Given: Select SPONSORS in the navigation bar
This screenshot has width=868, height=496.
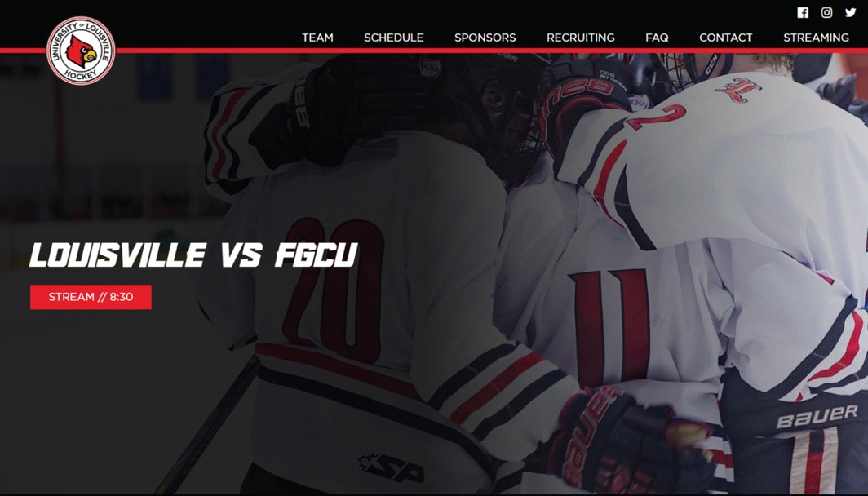Looking at the screenshot, I should [x=485, y=38].
